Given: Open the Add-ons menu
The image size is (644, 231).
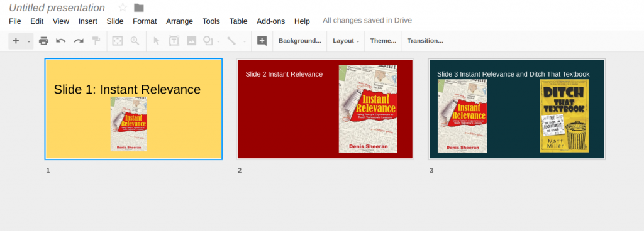Looking at the screenshot, I should click(270, 21).
